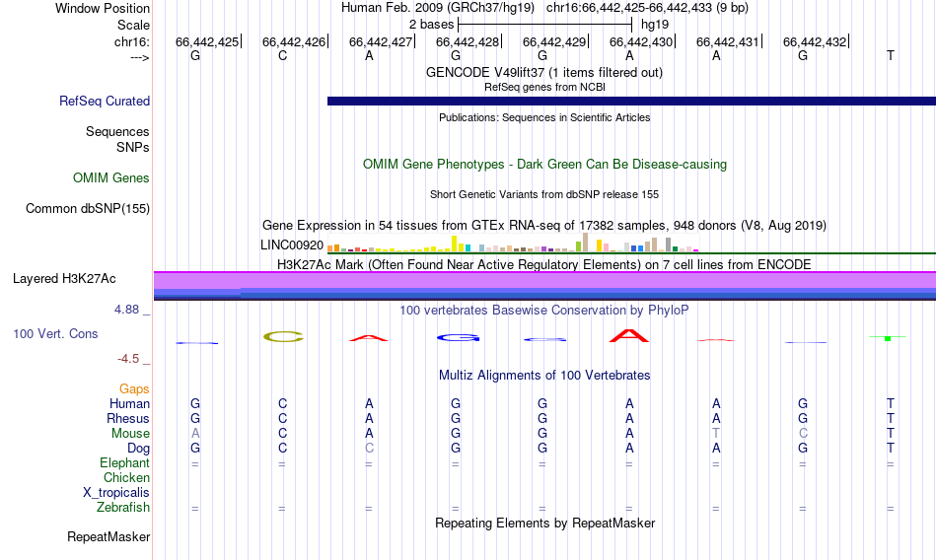This screenshot has width=937, height=560.
Task: Click the magenta H3K27Ac signal band
Action: tap(545, 280)
